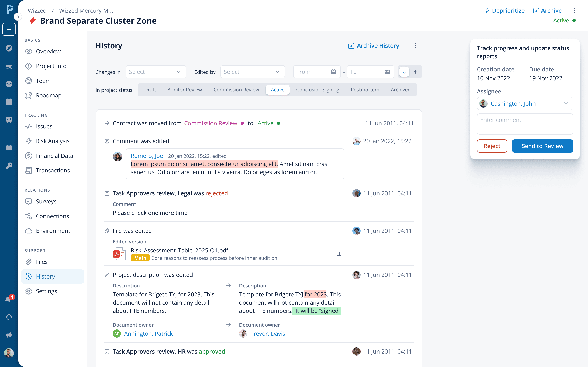Click the plus create button in left rail
Image resolution: width=588 pixels, height=367 pixels.
coord(9,29)
